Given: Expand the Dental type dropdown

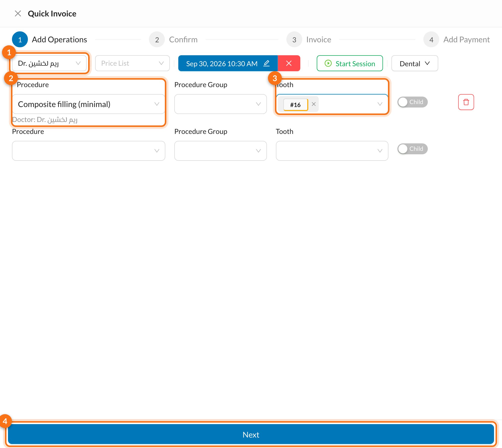Looking at the screenshot, I should click(415, 63).
